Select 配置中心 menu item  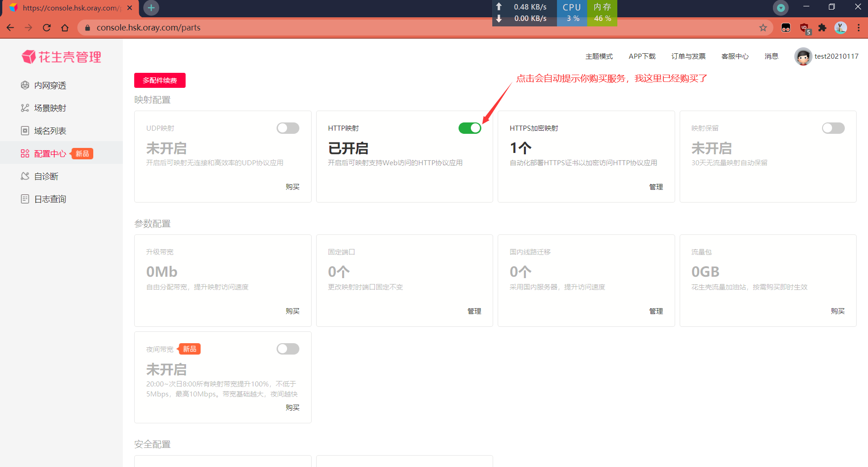tap(50, 153)
